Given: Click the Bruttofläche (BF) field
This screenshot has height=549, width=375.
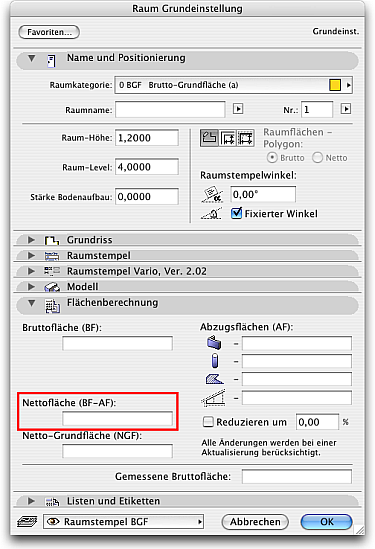Looking at the screenshot, I should click(117, 343).
